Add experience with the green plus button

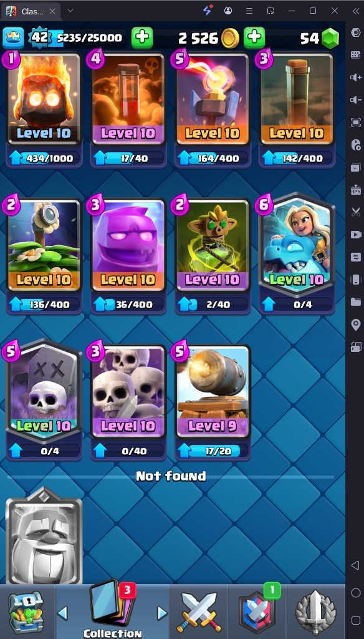(142, 38)
